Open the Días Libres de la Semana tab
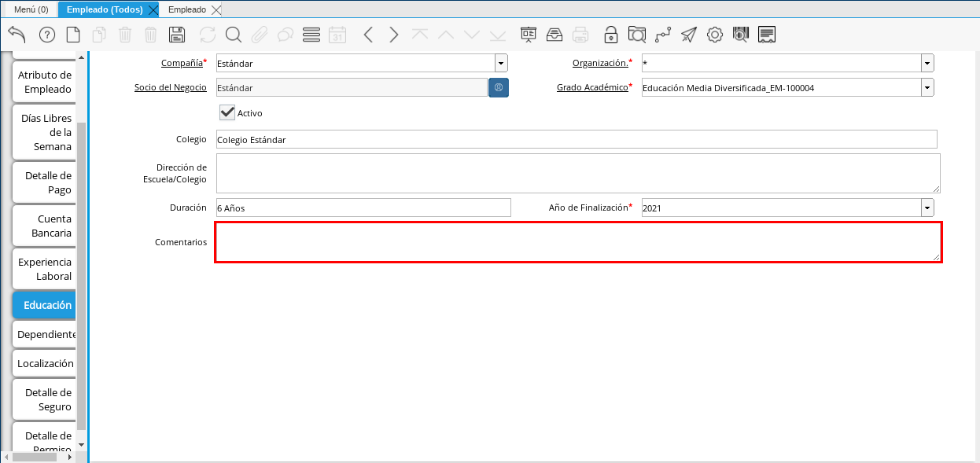Screen dimensions: 980x463 pos(44,132)
